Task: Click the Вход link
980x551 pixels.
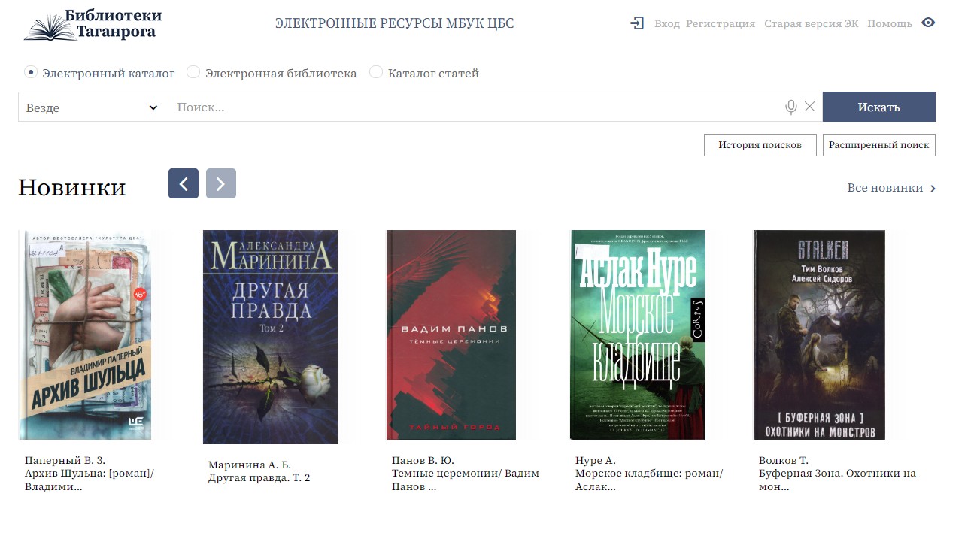Action: 666,23
